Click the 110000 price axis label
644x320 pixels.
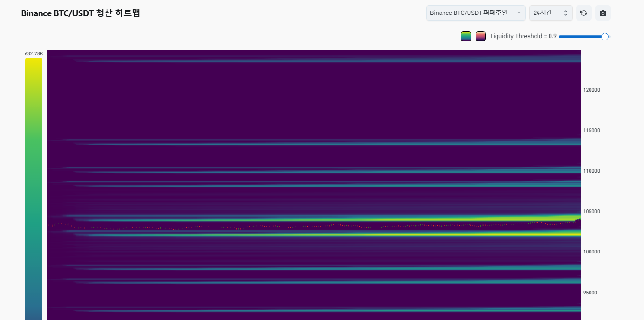[x=591, y=171]
